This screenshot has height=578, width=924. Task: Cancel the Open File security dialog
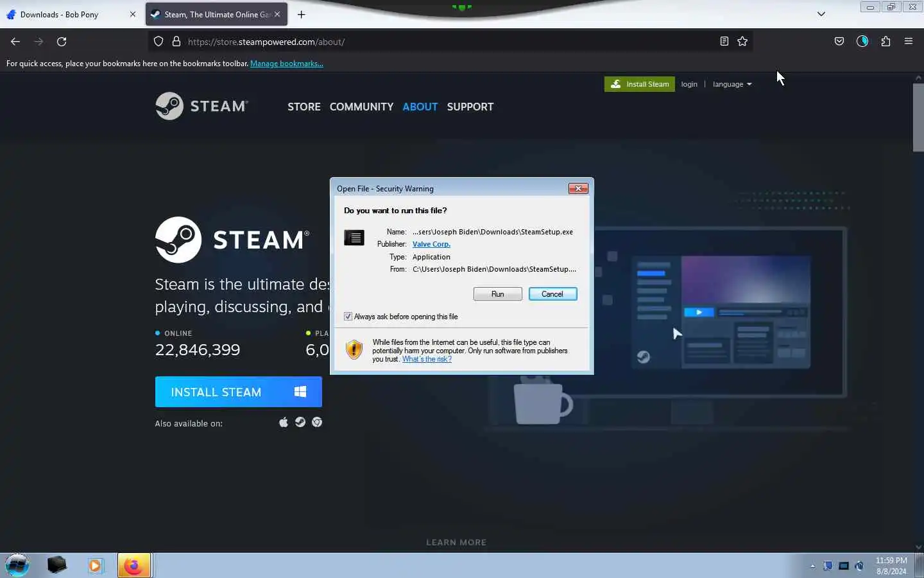click(552, 293)
